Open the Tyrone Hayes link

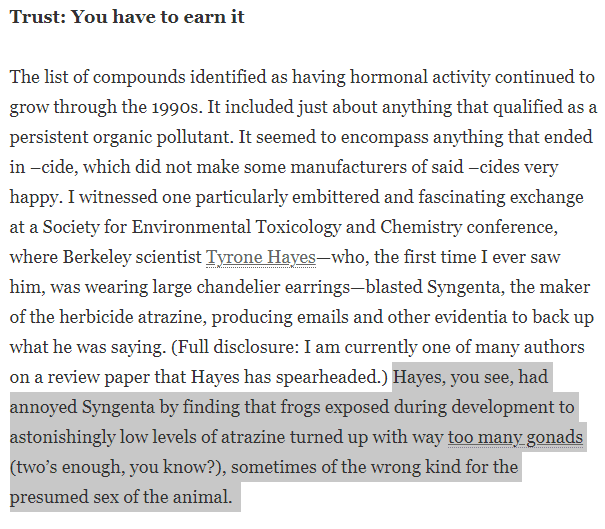coord(261,257)
